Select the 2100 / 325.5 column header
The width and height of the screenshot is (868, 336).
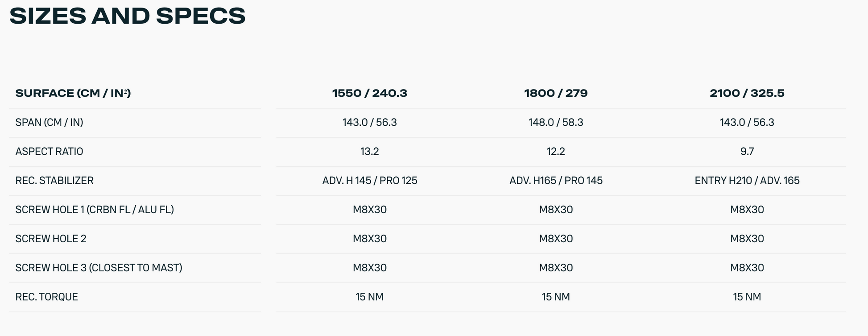(747, 93)
